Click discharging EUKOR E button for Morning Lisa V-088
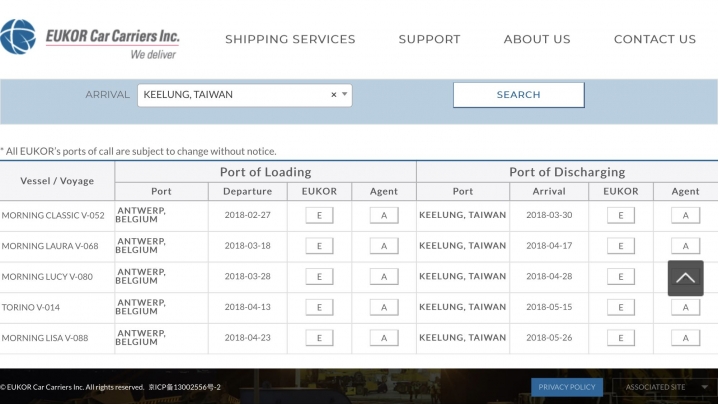 (x=621, y=338)
